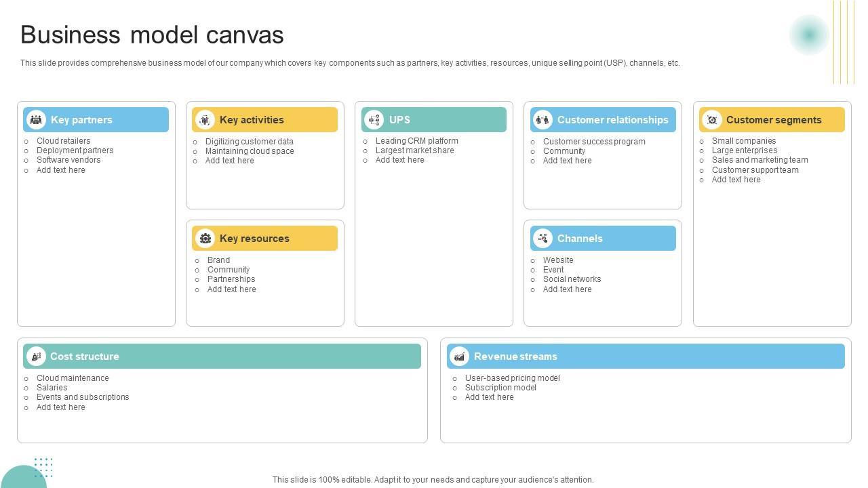Viewport: 868px width, 488px height.
Task: Select the Business model canvas title
Action: (x=152, y=35)
